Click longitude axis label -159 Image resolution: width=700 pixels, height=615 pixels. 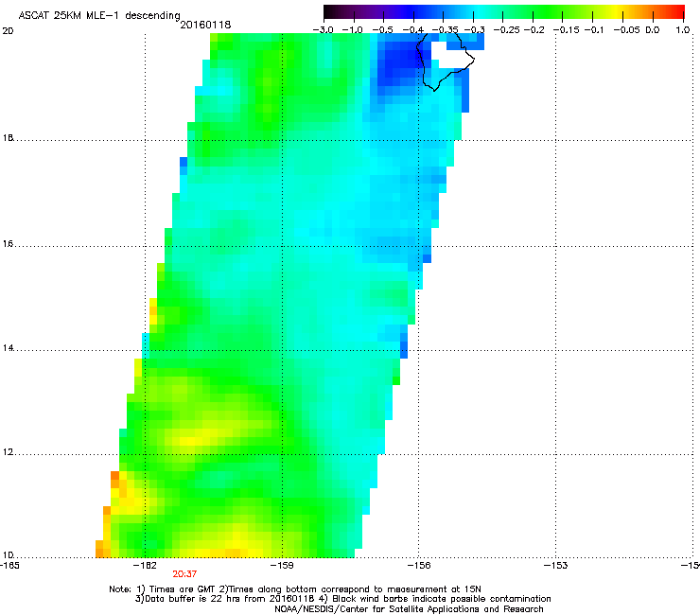282,566
